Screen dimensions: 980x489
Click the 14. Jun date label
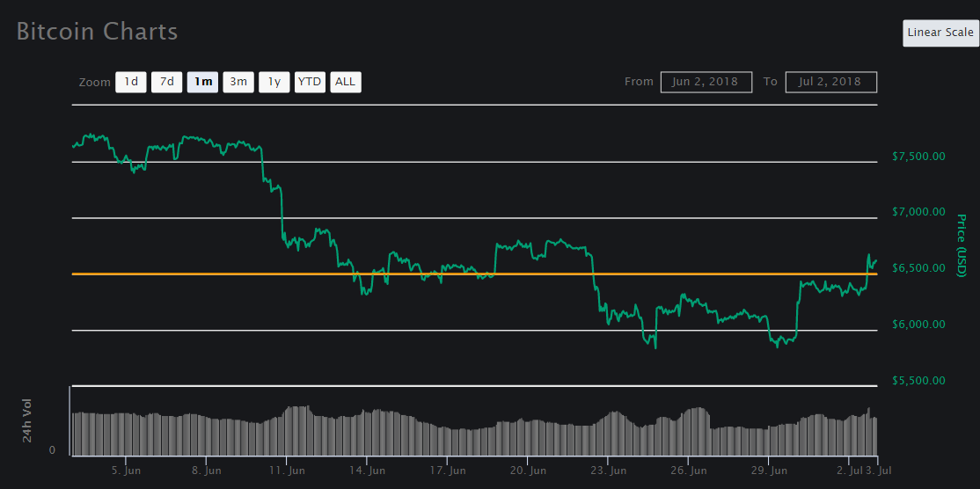pyautogui.click(x=367, y=470)
